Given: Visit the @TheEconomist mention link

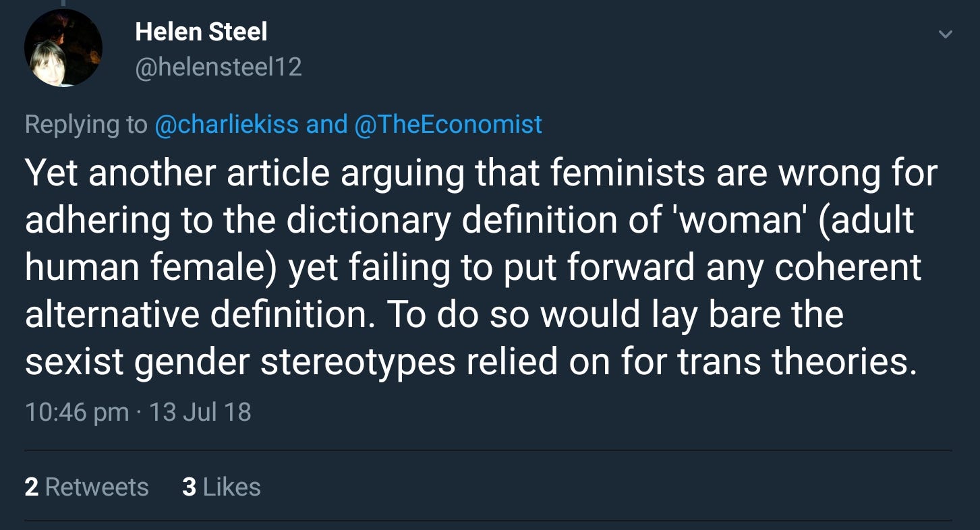Looking at the screenshot, I should click(448, 124).
